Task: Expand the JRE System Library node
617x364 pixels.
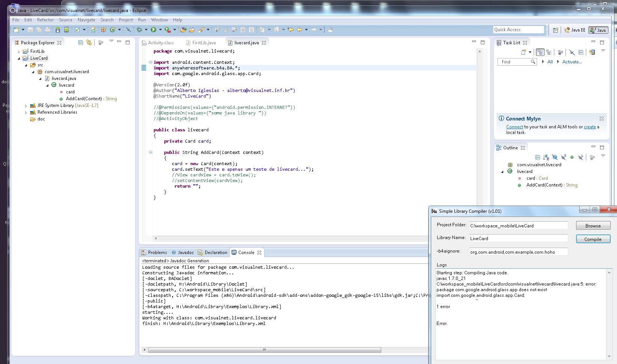Action: [26, 106]
